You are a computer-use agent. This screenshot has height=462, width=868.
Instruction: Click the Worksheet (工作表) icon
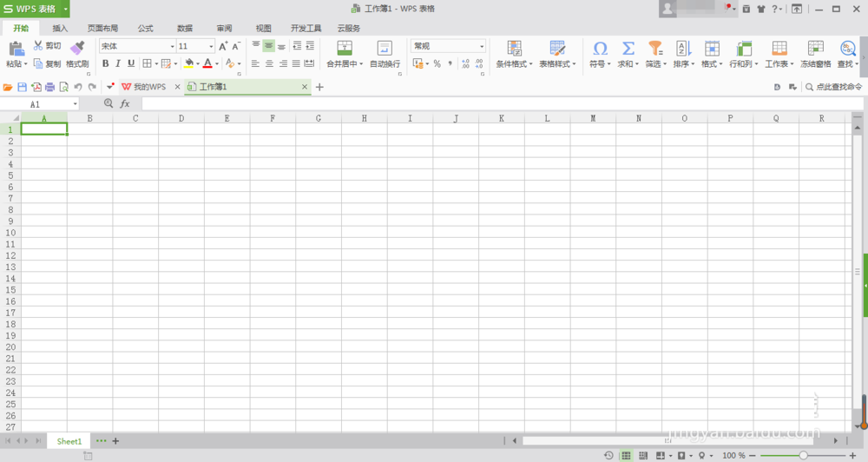(x=779, y=48)
